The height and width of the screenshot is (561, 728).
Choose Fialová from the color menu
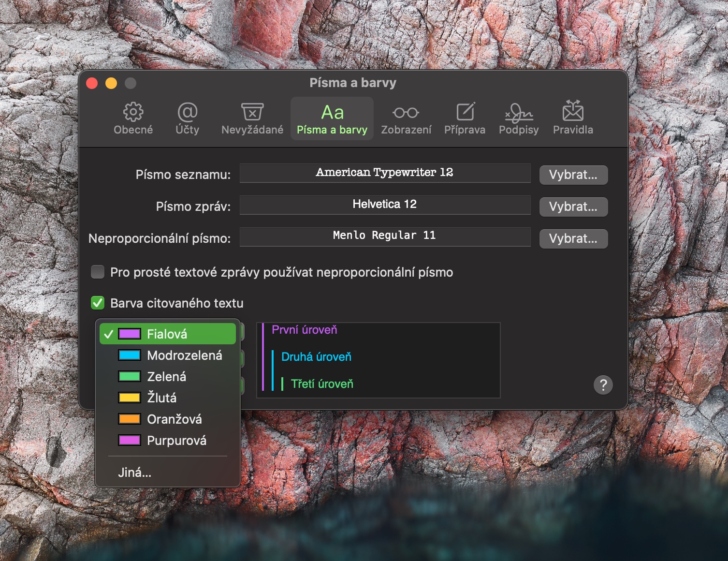pos(168,334)
